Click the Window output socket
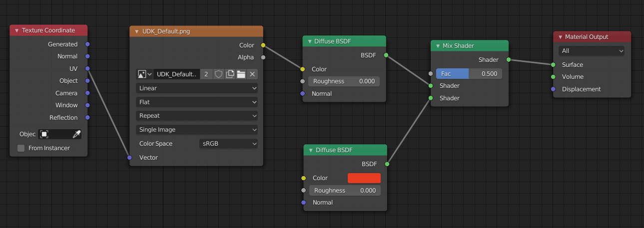This screenshot has height=228, width=644. point(87,105)
